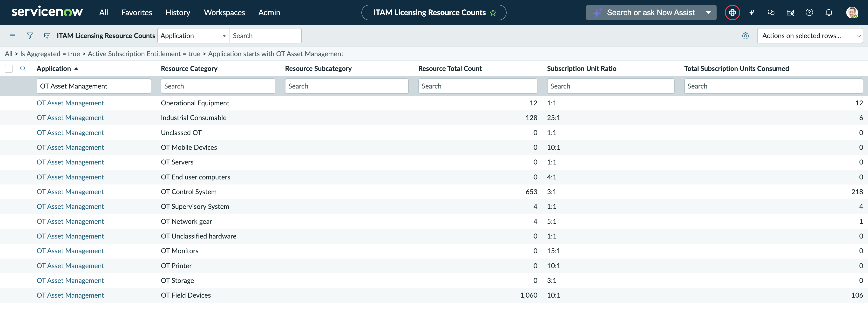Viewport: 868px width, 314px height.
Task: Sort by Resource Category column header
Action: pyautogui.click(x=189, y=69)
